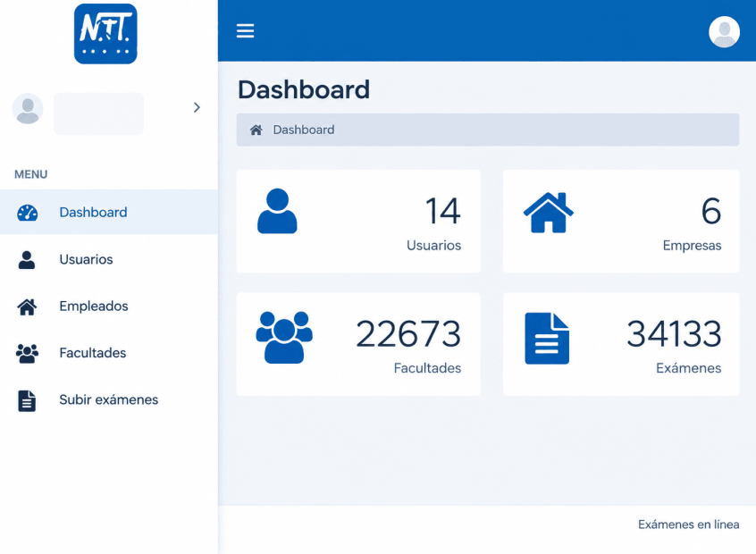The height and width of the screenshot is (554, 756).
Task: Click the house icon on Empresas card
Action: click(x=548, y=212)
